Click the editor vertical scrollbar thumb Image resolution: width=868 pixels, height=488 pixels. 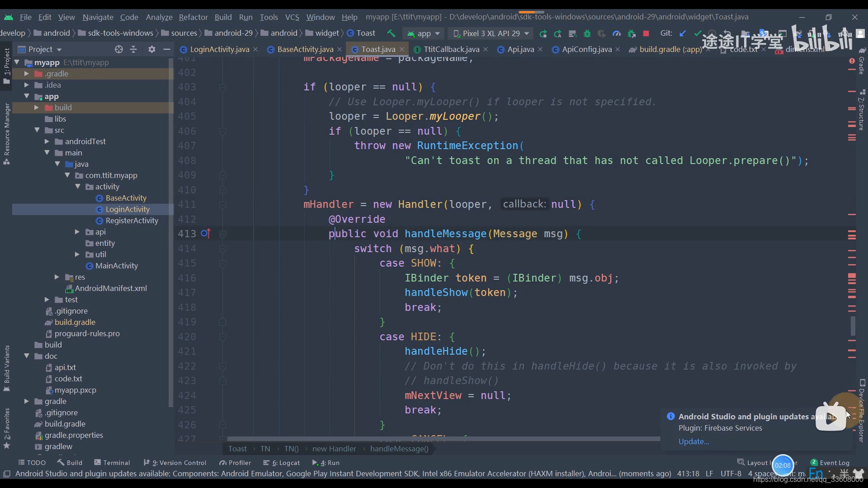853,325
